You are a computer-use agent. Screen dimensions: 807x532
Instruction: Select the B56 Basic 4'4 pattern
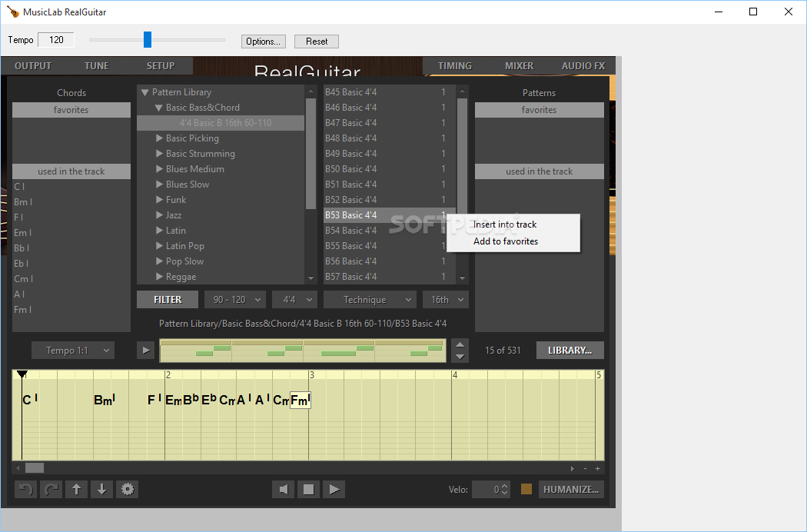click(389, 261)
